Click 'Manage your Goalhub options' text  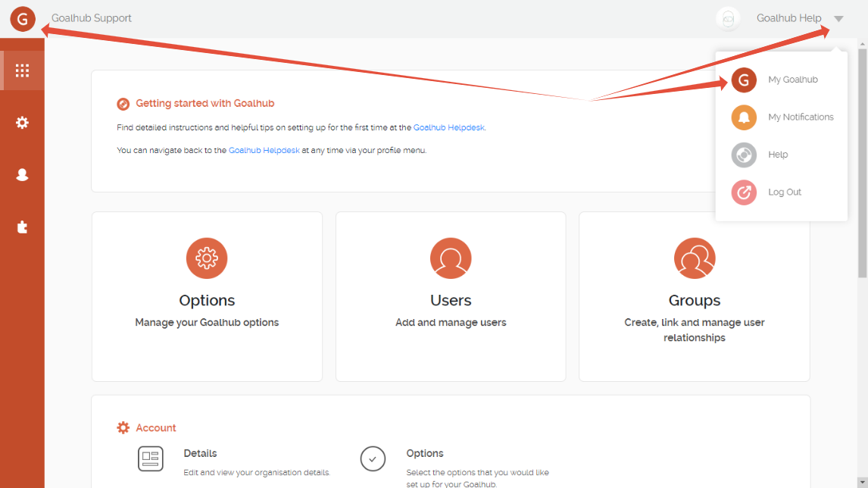tap(207, 322)
